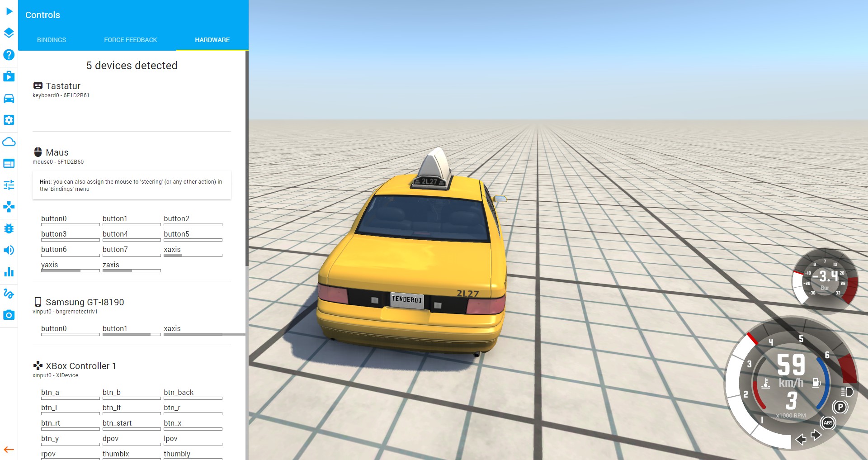Click the '5 devices detected' heading
The height and width of the screenshot is (460, 868).
pos(132,65)
